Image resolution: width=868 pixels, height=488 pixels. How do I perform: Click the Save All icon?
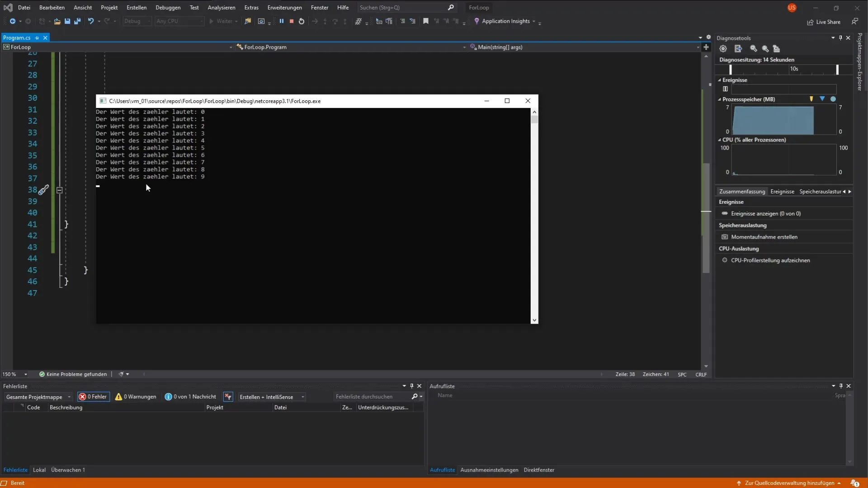[x=77, y=21]
